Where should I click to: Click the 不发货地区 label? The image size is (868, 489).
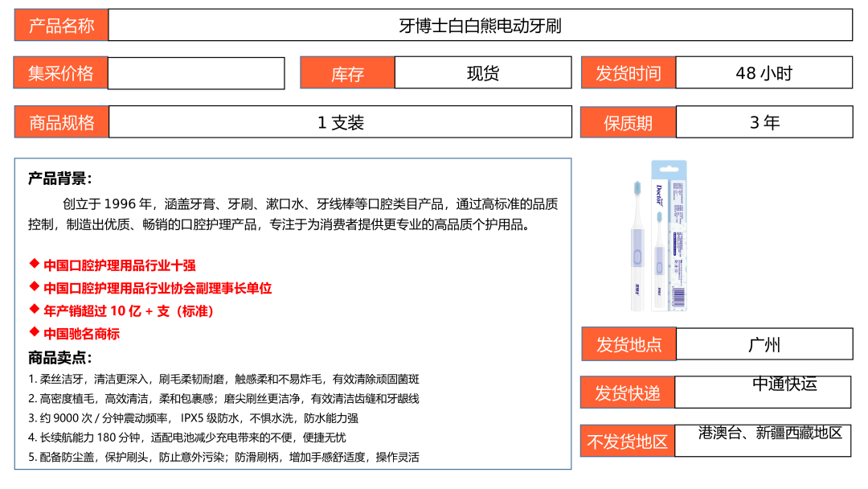(x=628, y=442)
